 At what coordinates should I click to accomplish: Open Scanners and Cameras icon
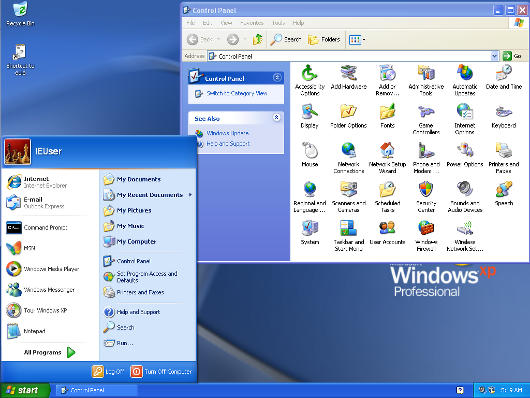click(x=348, y=196)
